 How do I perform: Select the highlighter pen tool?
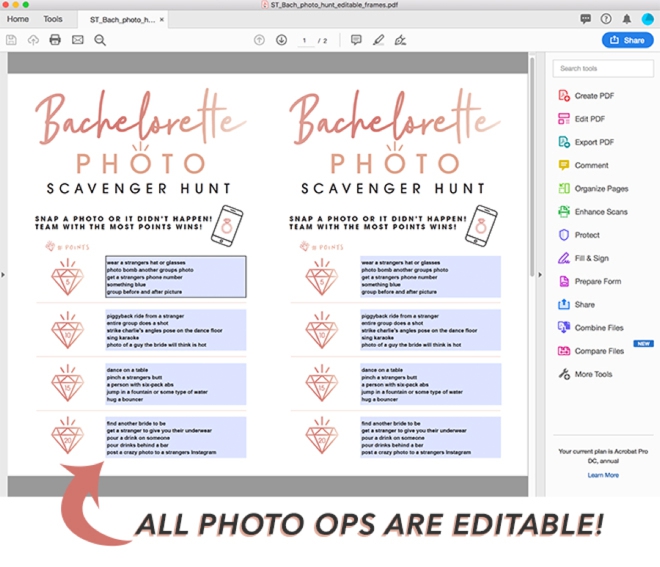pos(378,40)
